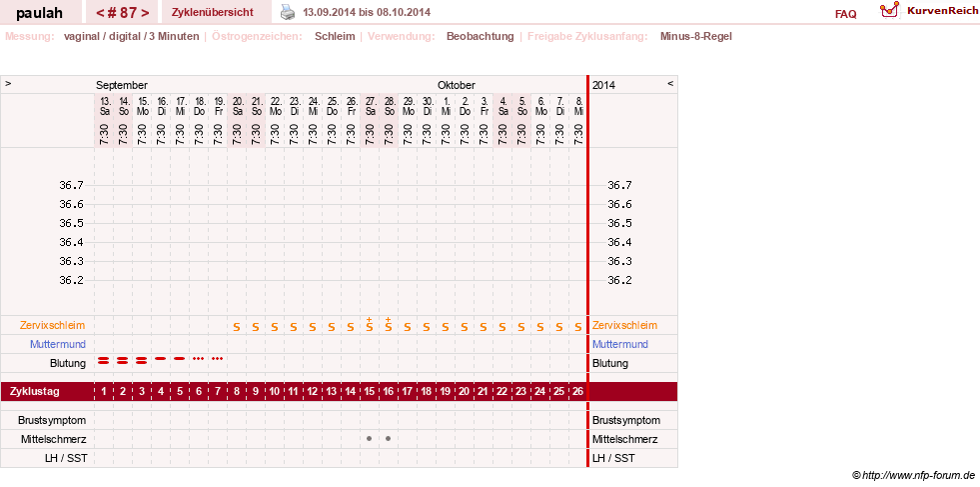Select the medium bleeding mark on cycle day 4

[161, 359]
